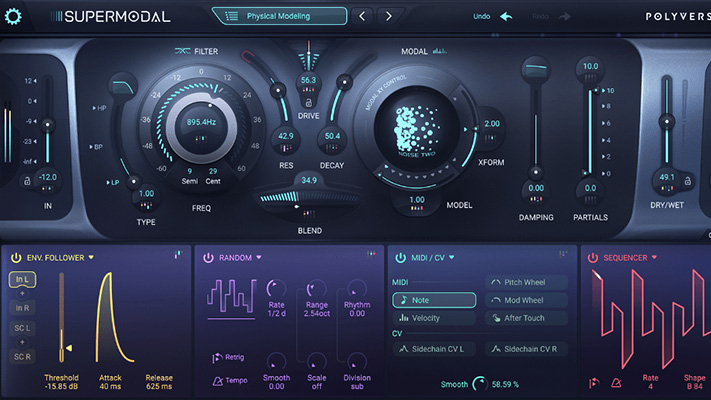Click the Retrig icon in Random panel
This screenshot has width=711, height=400.
(217, 358)
